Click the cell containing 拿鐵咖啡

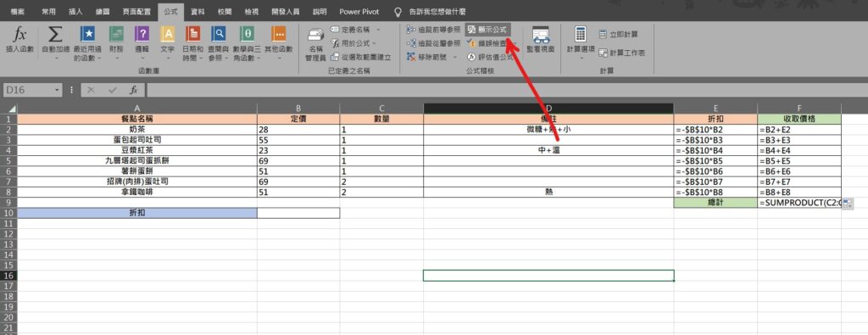click(x=137, y=193)
